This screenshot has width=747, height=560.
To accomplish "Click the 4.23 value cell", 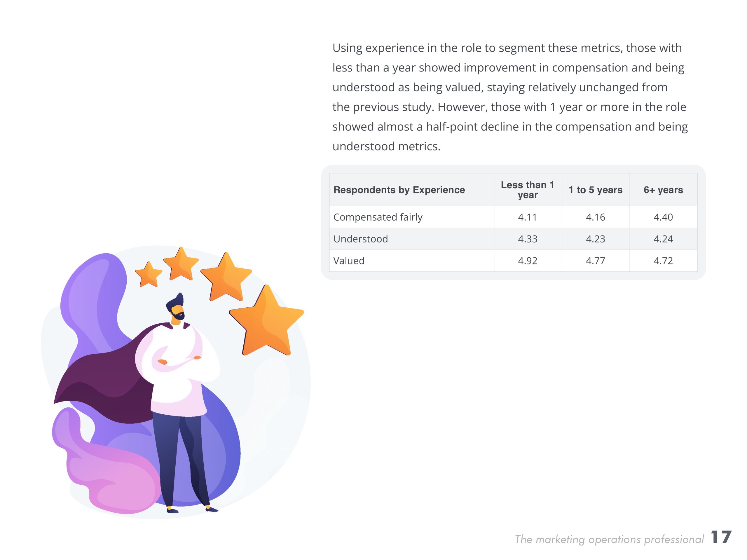I will point(595,239).
